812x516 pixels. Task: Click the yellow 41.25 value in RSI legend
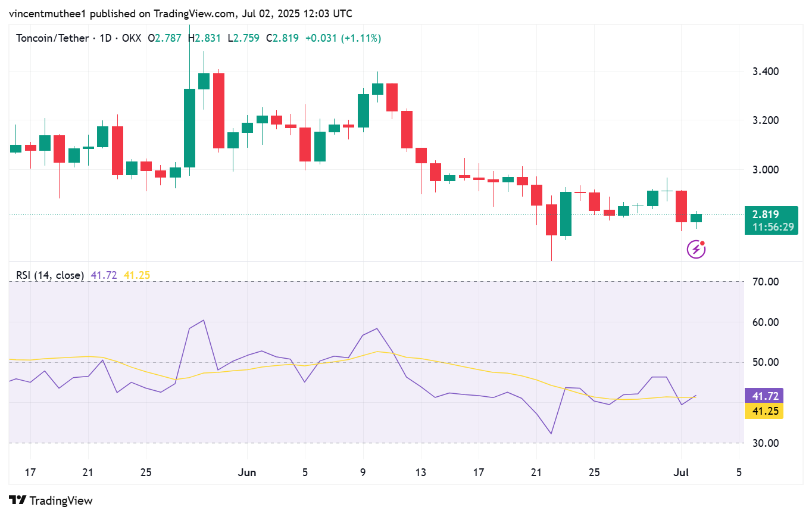(137, 275)
